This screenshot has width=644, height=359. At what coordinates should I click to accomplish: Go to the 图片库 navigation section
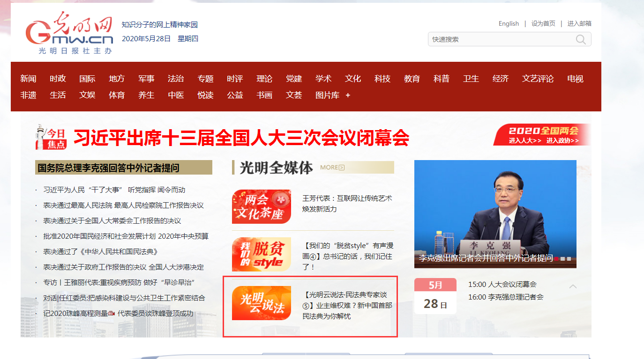click(327, 95)
